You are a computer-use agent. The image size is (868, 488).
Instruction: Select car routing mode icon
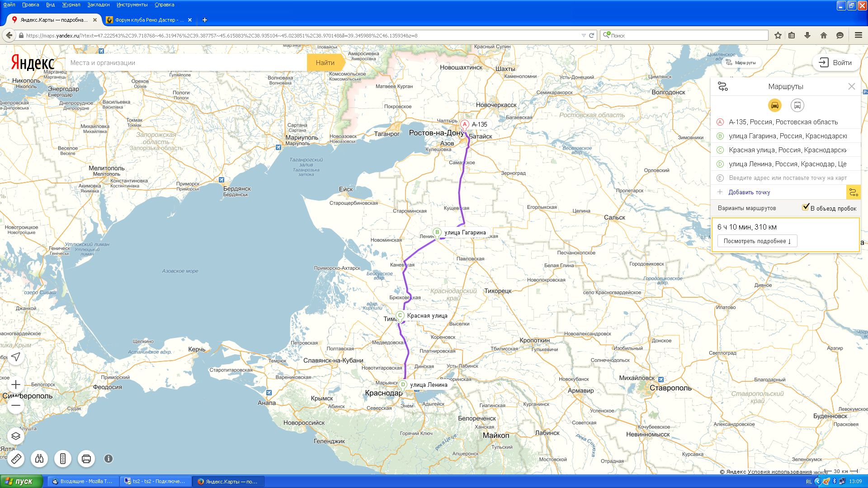tap(774, 105)
